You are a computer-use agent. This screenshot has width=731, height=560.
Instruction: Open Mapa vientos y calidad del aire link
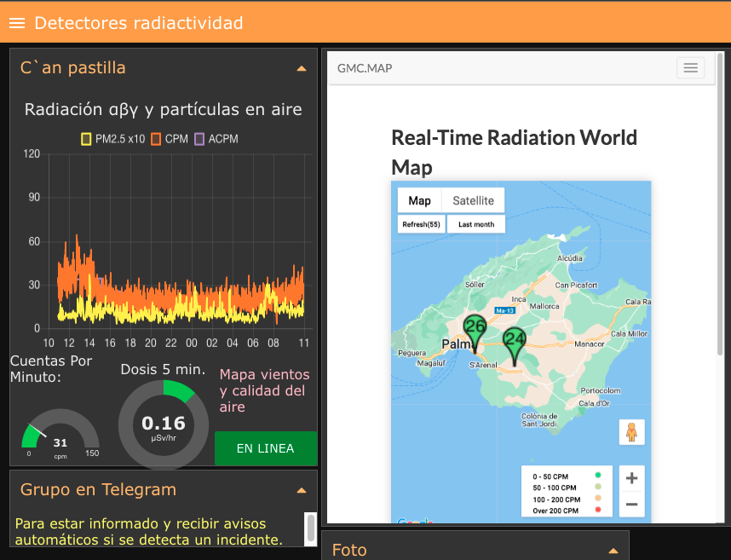tap(264, 390)
